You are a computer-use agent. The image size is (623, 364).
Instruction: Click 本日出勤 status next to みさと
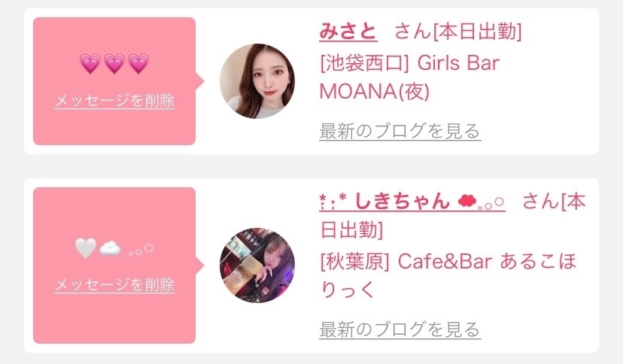coord(477,32)
